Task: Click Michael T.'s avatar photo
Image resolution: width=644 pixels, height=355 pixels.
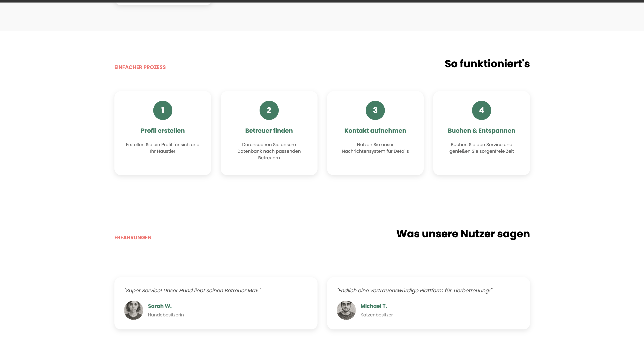Action: (x=346, y=310)
